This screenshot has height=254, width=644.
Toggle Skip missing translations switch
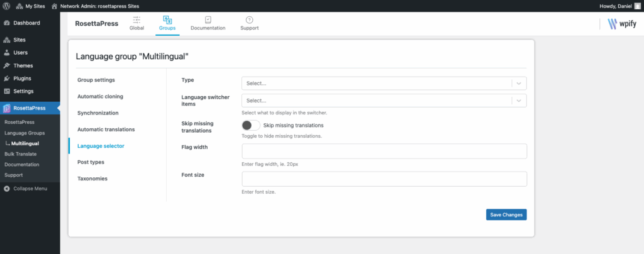pyautogui.click(x=251, y=125)
